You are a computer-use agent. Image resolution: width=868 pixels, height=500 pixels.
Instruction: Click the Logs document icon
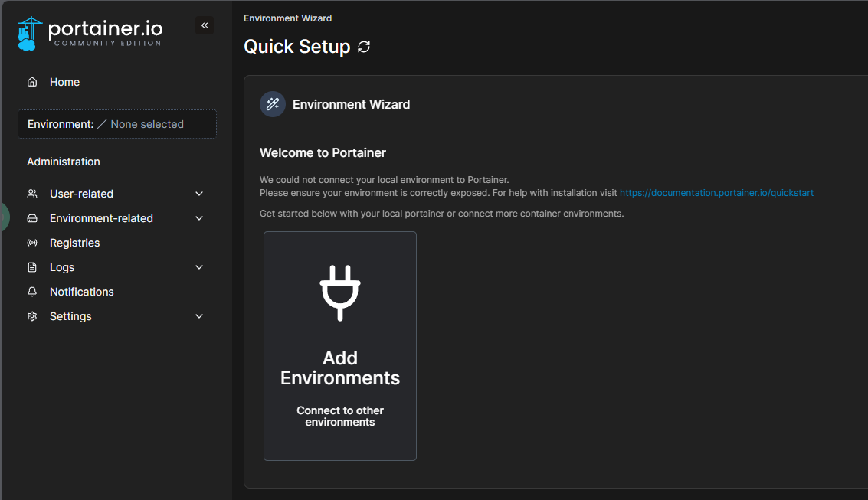32,267
